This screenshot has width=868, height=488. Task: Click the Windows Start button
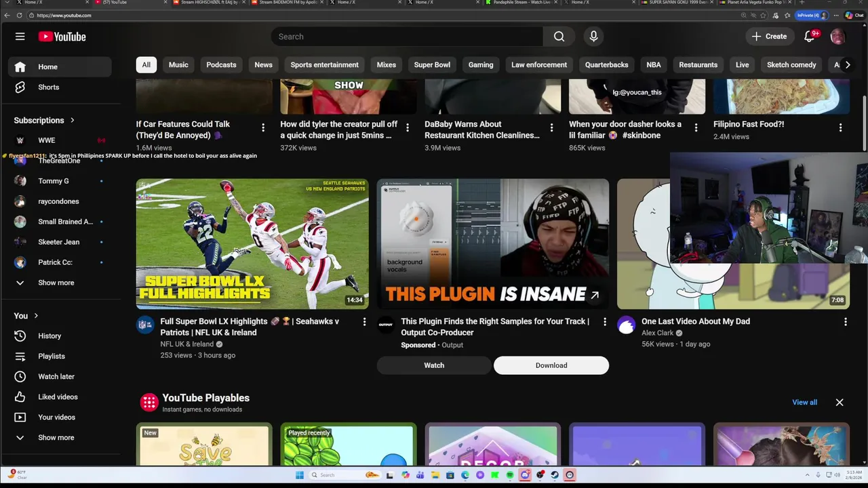[300, 475]
